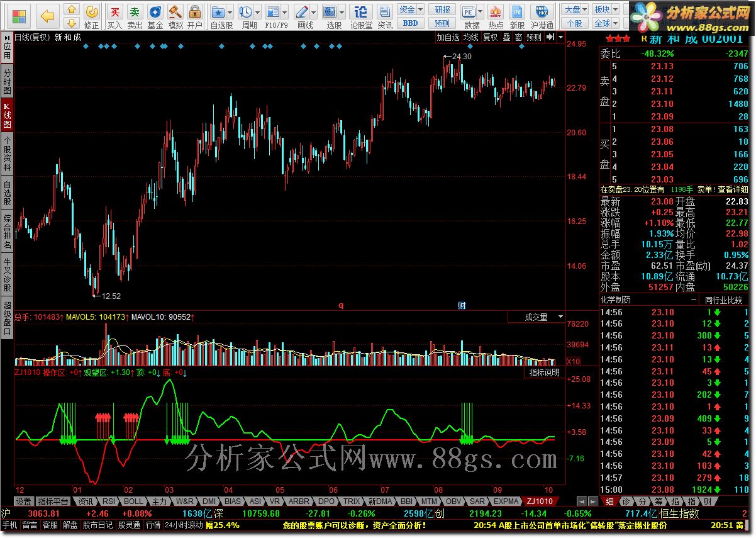Image resolution: width=756 pixels, height=538 pixels.
Task: Expand the 画线 dropdown arrow
Action: [x=314, y=12]
